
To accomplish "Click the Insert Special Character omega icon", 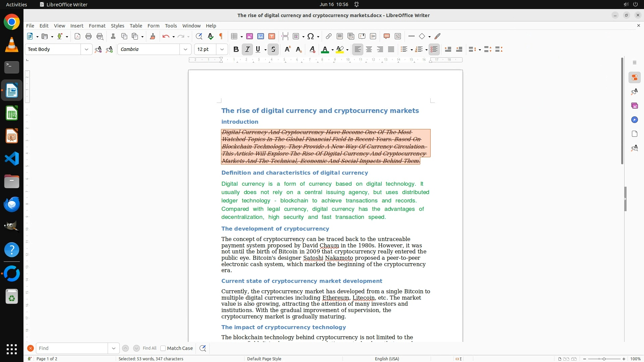I will (311, 36).
